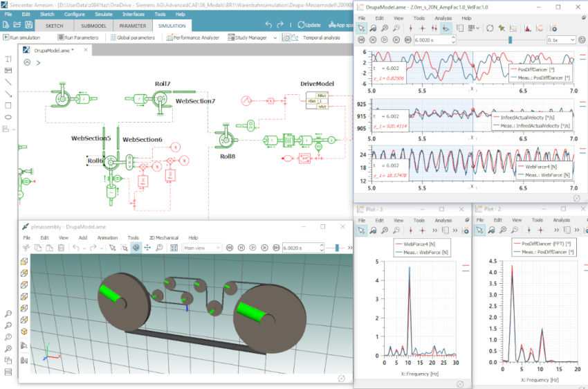588x389 pixels.
Task: Click the FFT histogram icon in DrupaModel plot toolbar
Action: (528, 28)
